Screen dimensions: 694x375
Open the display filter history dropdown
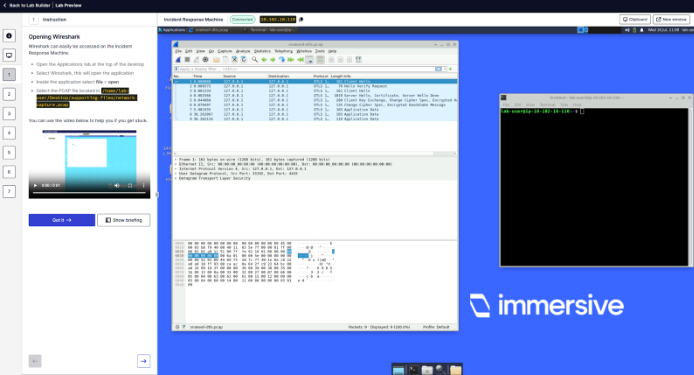[445, 69]
